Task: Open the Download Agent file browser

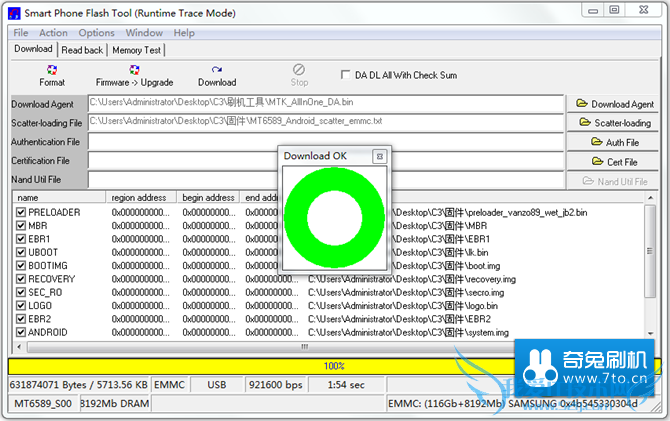Action: click(612, 104)
